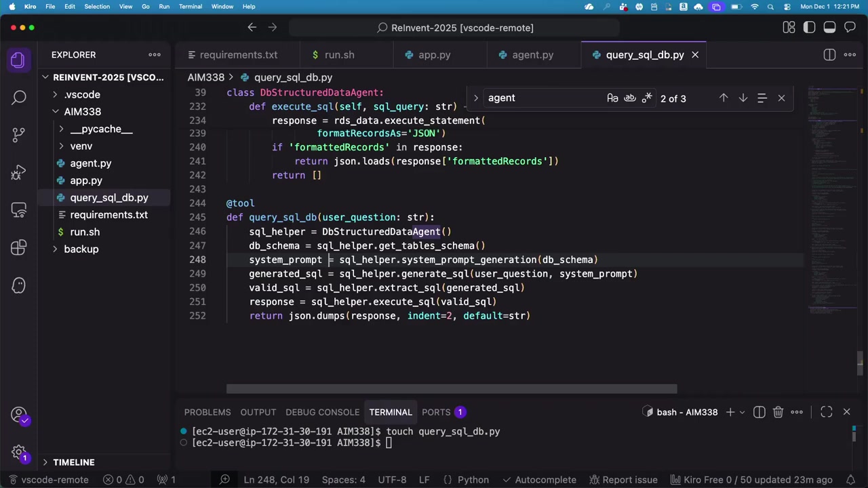Expand the TIMELINE section
Image resolution: width=868 pixels, height=488 pixels.
[73, 462]
